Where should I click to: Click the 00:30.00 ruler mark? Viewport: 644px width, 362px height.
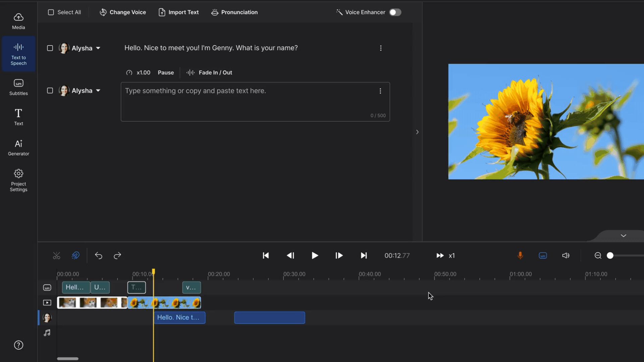point(294,274)
